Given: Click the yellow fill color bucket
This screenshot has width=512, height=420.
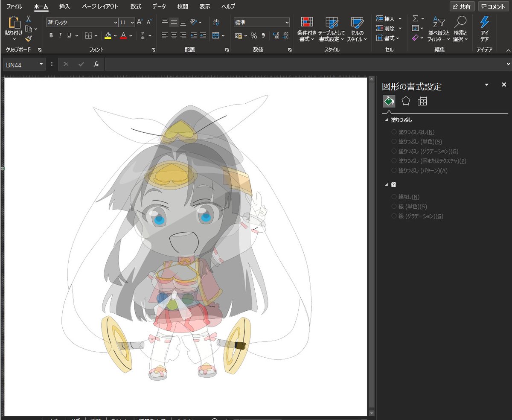Looking at the screenshot, I should pyautogui.click(x=108, y=35).
